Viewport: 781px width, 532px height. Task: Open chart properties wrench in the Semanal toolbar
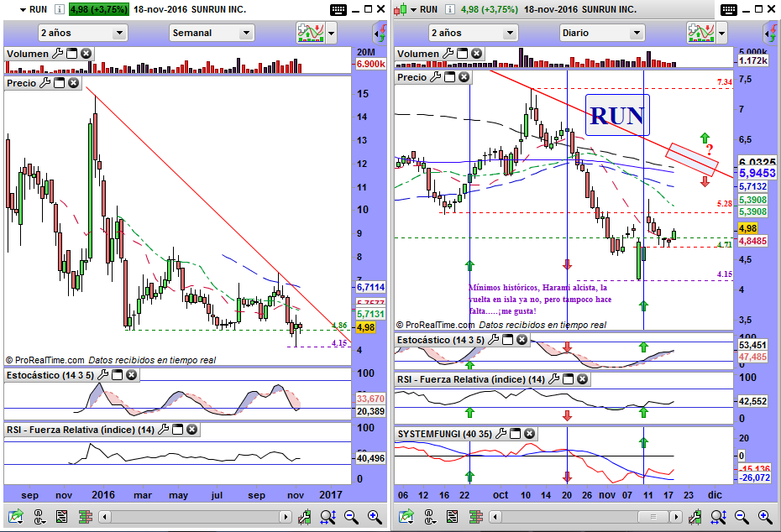point(304,517)
